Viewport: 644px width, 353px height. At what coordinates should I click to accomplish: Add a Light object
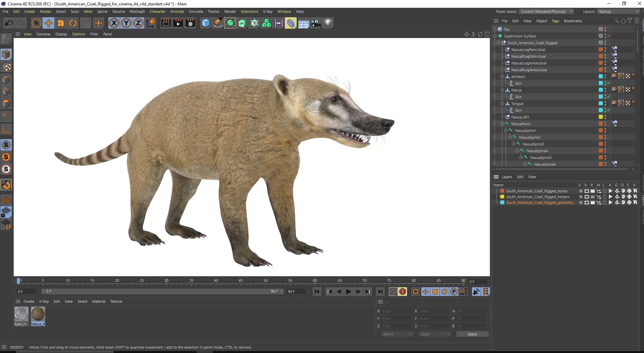tap(328, 23)
